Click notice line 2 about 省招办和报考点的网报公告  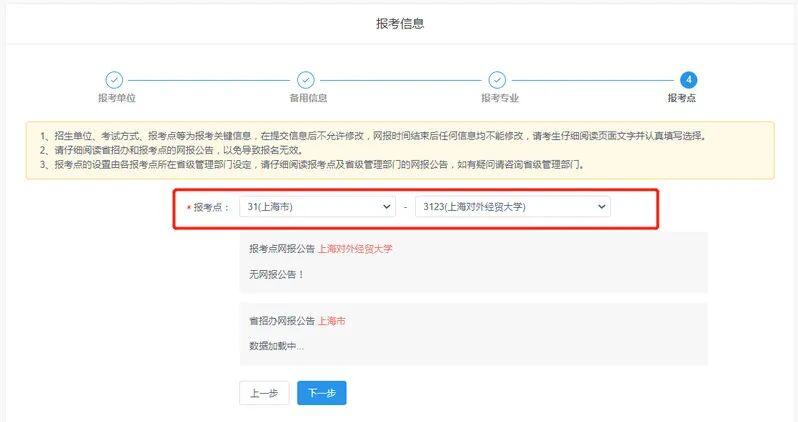(x=172, y=150)
